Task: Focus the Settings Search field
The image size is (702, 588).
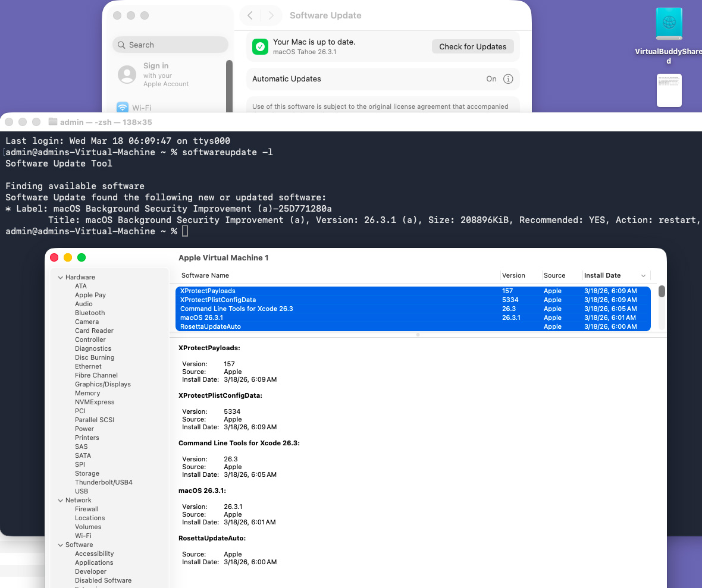Action: pyautogui.click(x=170, y=45)
